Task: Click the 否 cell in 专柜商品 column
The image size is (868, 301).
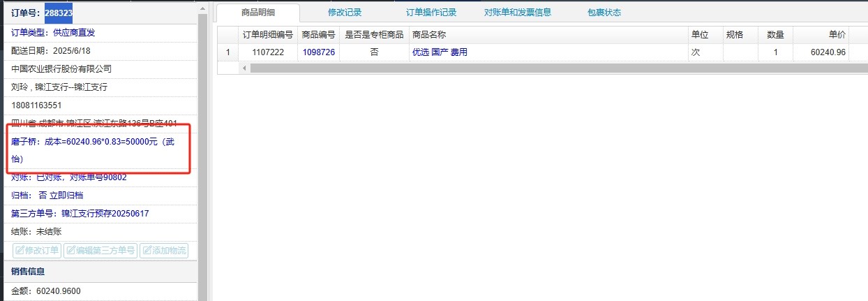Action: pyautogui.click(x=374, y=52)
